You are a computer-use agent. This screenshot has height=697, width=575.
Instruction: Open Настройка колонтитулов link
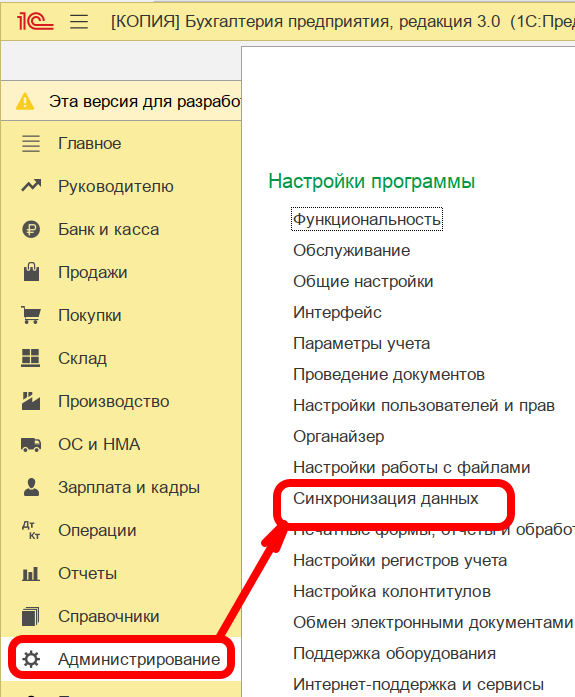392,592
